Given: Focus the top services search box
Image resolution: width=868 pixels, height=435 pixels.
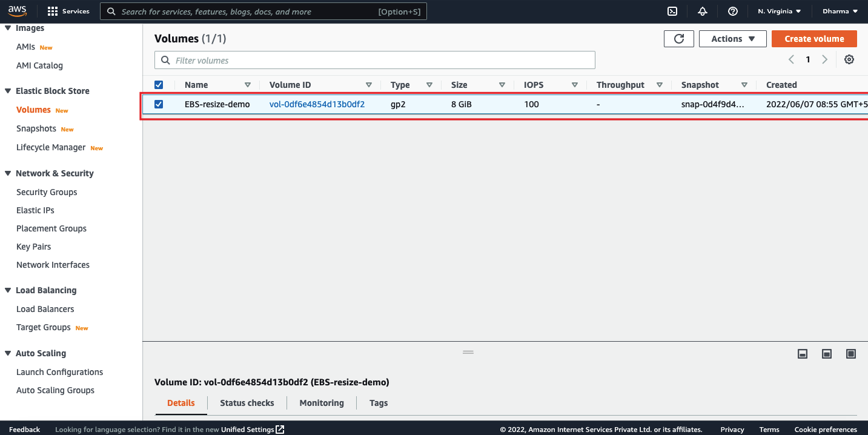Looking at the screenshot, I should click(263, 12).
